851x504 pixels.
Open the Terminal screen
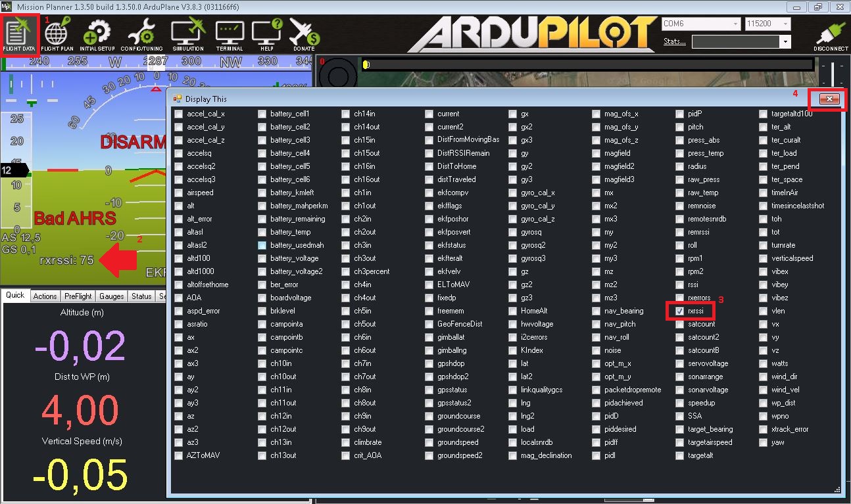[x=230, y=34]
